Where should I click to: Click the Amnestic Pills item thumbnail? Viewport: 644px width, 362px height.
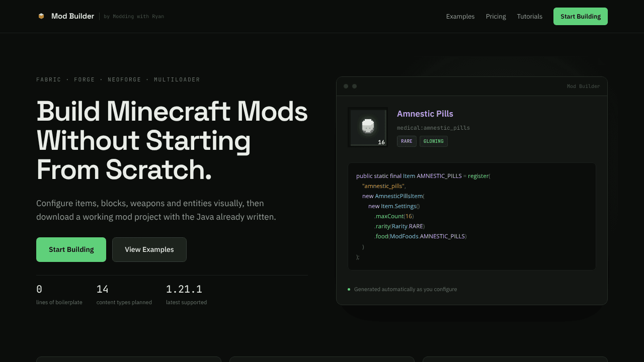[x=368, y=127]
